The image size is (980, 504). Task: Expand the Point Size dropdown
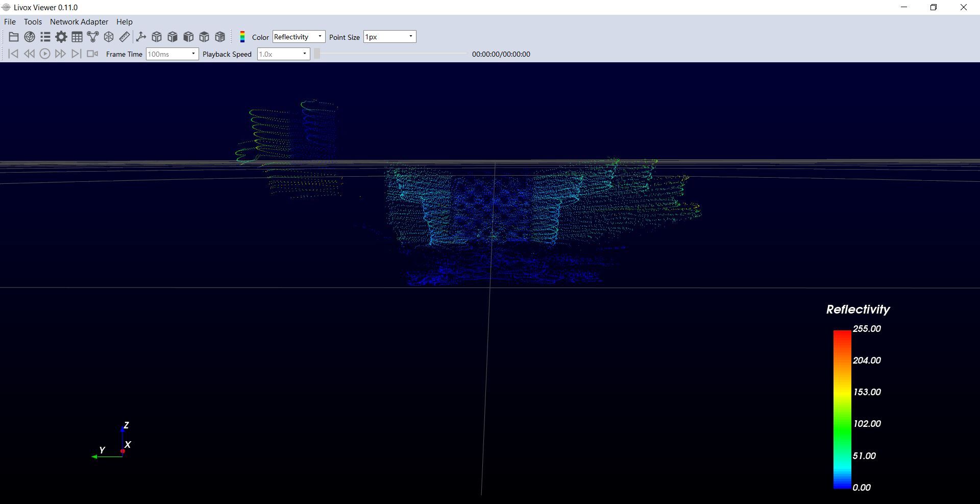[389, 37]
